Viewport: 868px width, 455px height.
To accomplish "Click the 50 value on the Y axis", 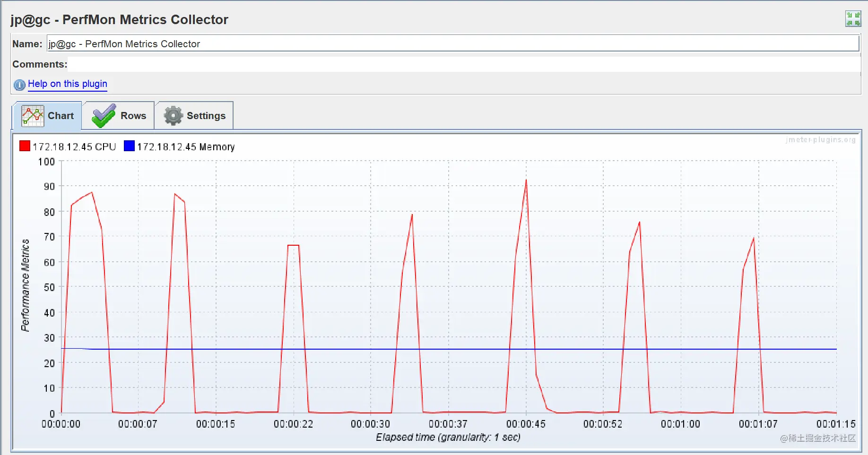I will coord(49,287).
